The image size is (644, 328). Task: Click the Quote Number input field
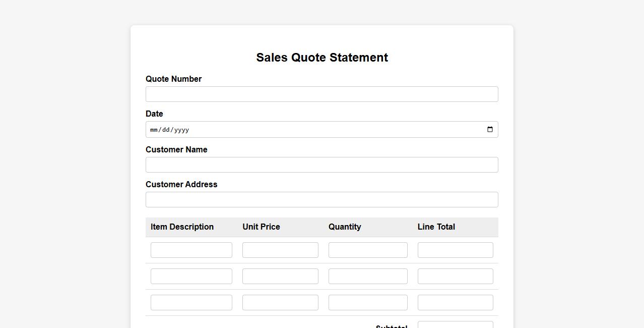point(321,94)
